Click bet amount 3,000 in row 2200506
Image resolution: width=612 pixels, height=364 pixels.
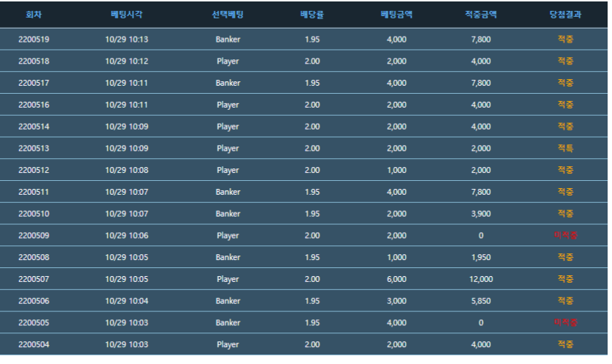(397, 301)
